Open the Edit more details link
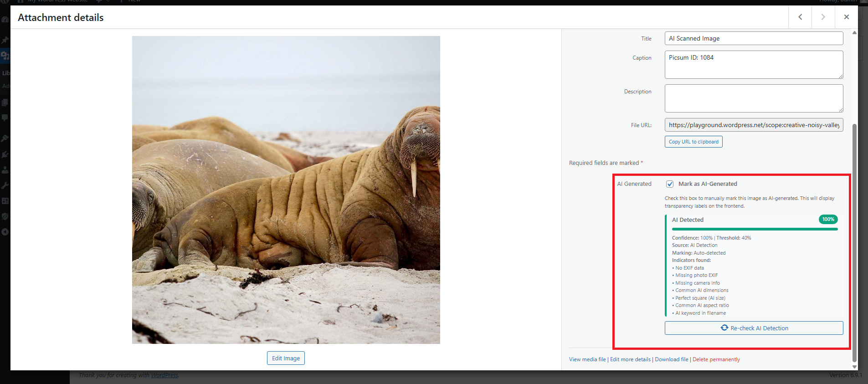 click(x=630, y=359)
